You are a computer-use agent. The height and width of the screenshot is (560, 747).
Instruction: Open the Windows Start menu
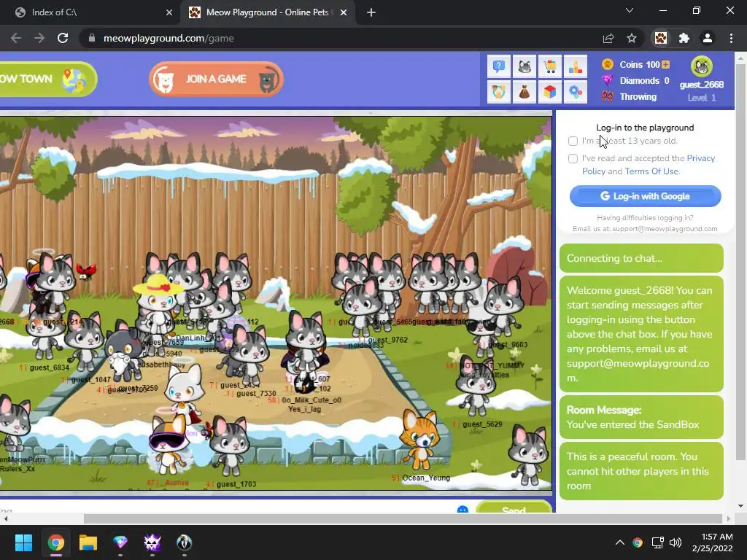(x=23, y=542)
